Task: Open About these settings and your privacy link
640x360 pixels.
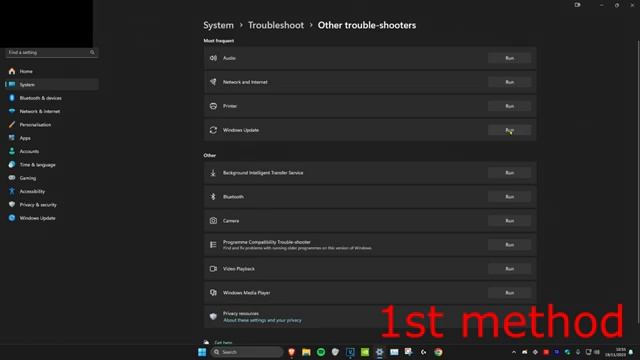Action: coord(262,320)
